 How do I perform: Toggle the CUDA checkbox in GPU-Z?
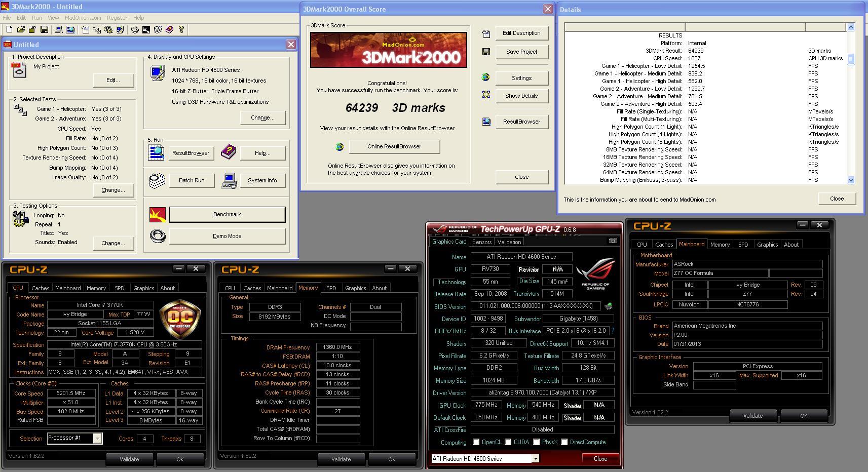pyautogui.click(x=508, y=442)
